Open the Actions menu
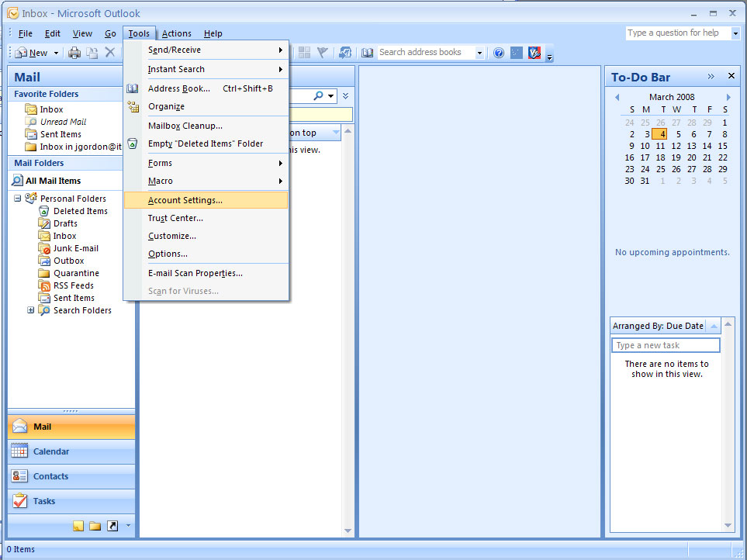Image resolution: width=747 pixels, height=560 pixels. click(176, 33)
